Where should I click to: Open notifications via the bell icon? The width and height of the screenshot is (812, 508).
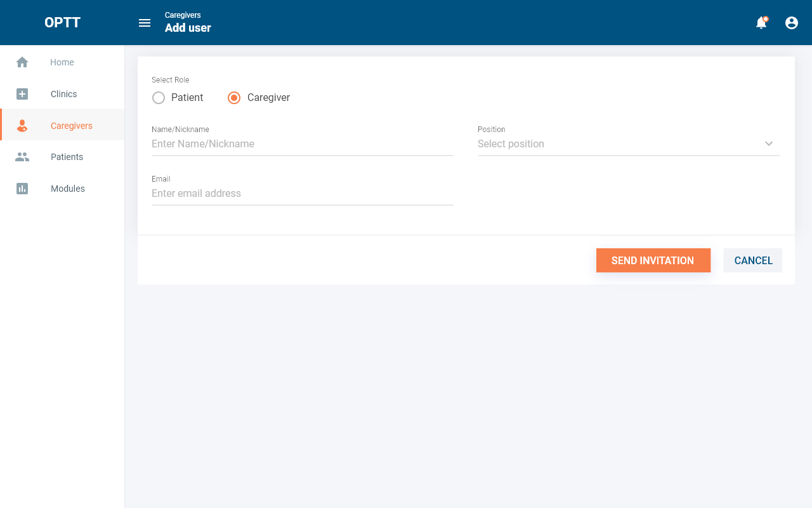click(761, 23)
